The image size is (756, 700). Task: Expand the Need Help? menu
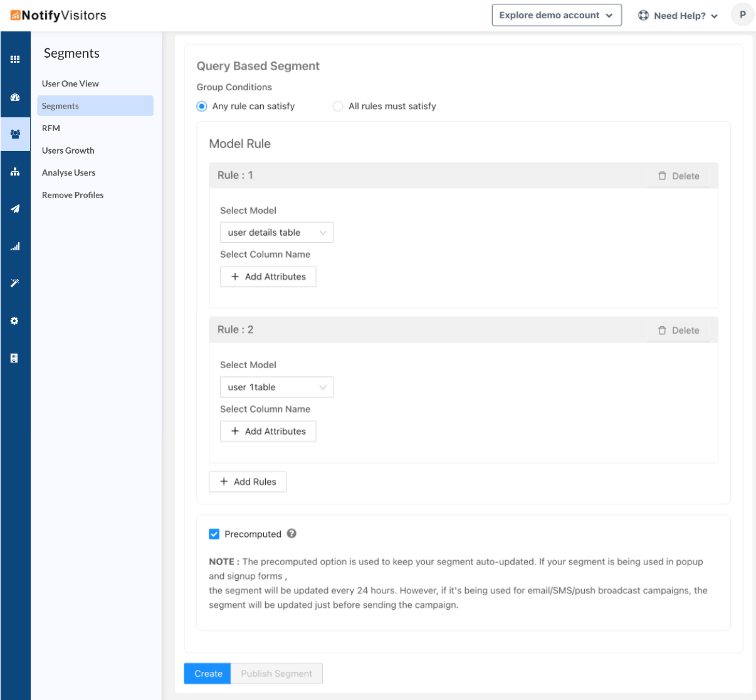[678, 16]
